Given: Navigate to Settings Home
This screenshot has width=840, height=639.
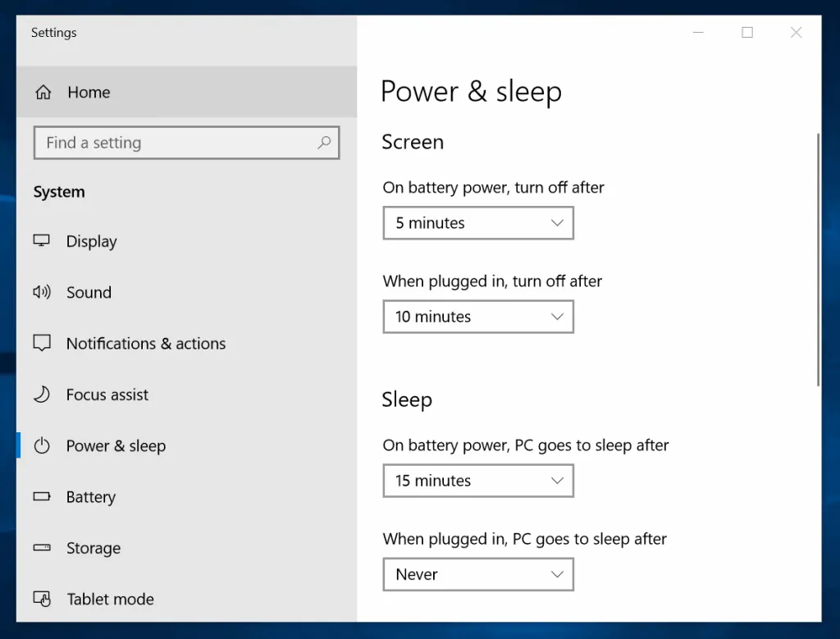Looking at the screenshot, I should (x=89, y=92).
